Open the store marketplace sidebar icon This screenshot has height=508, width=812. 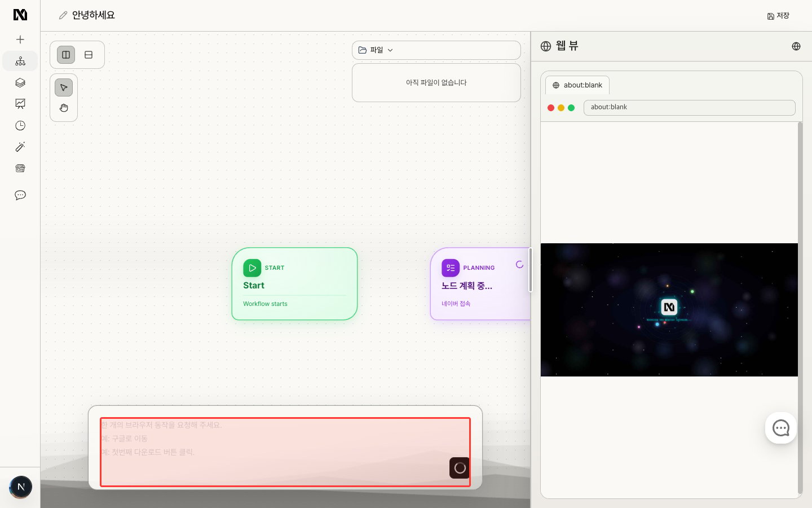20,168
